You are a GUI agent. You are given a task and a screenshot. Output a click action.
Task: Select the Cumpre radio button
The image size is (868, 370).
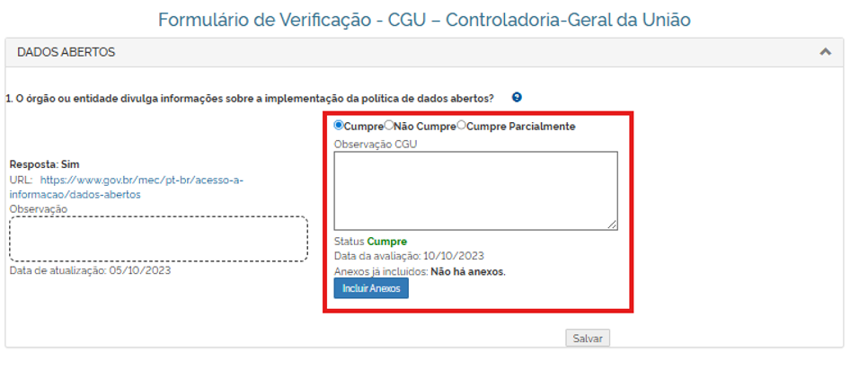coord(339,126)
